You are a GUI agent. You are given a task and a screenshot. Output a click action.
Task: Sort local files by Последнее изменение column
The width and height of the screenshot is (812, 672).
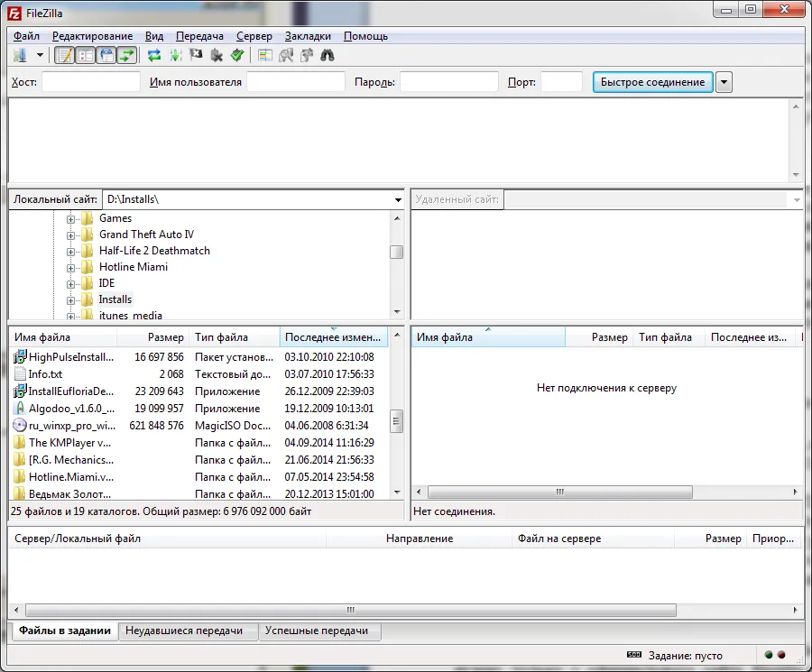point(334,337)
